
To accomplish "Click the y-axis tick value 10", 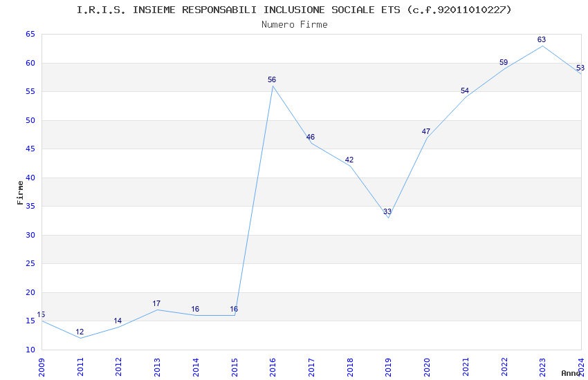I will [x=30, y=350].
